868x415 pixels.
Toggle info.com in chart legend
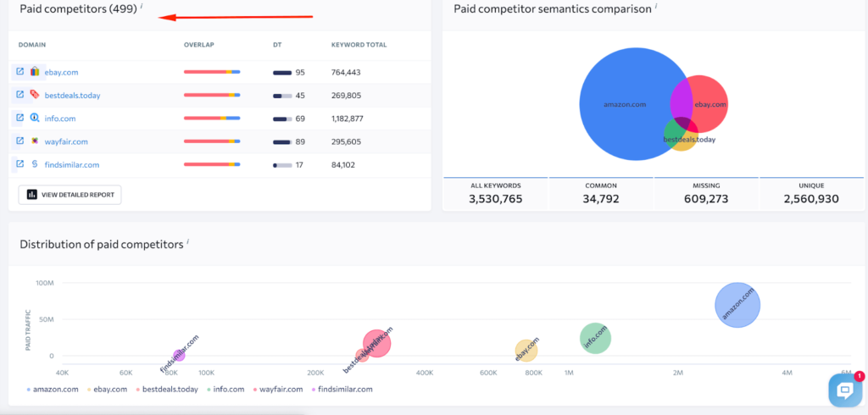[x=225, y=389]
